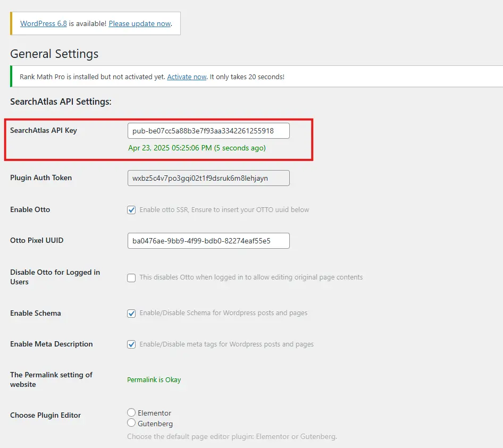Enable Disable Otto for Logged in Users
The width and height of the screenshot is (503, 448).
click(x=131, y=277)
